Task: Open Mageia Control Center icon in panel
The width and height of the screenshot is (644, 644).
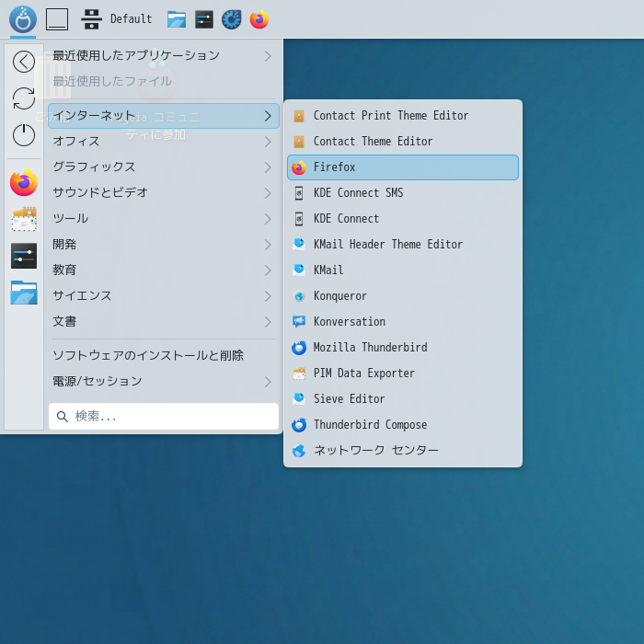Action: (232, 19)
